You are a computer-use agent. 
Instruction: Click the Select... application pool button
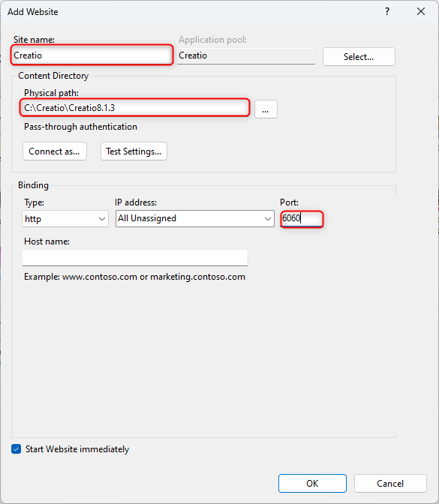tap(359, 57)
